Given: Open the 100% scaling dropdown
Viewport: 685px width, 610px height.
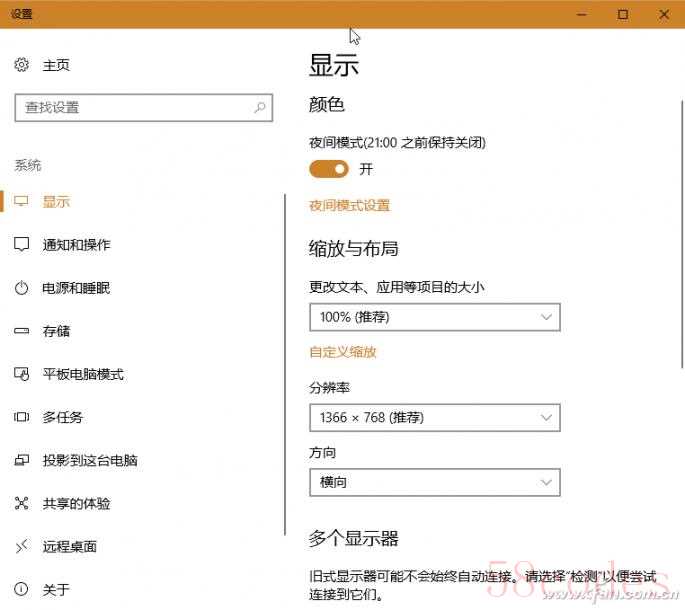Looking at the screenshot, I should click(434, 317).
